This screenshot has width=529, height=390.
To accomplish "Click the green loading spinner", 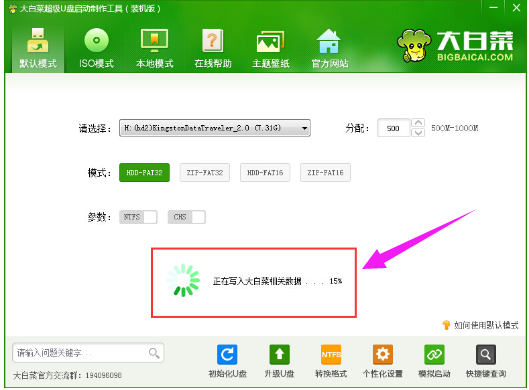I will point(183,280).
